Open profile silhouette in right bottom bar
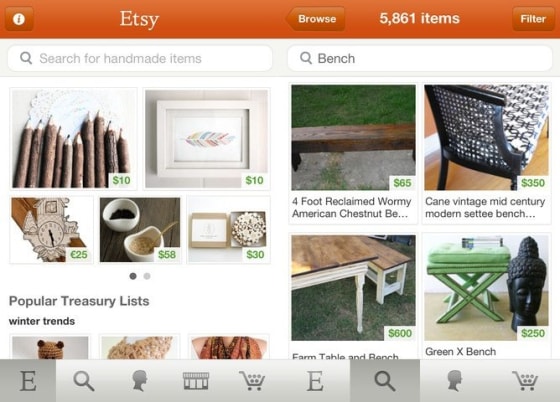This screenshot has width=560, height=402. pos(455,381)
